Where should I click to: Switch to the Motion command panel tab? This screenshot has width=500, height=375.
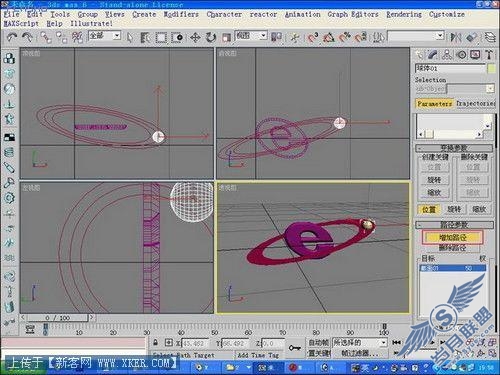(x=461, y=55)
